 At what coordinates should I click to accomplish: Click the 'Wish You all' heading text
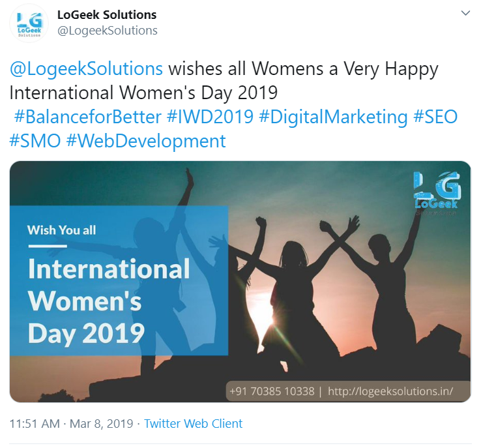pyautogui.click(x=62, y=230)
